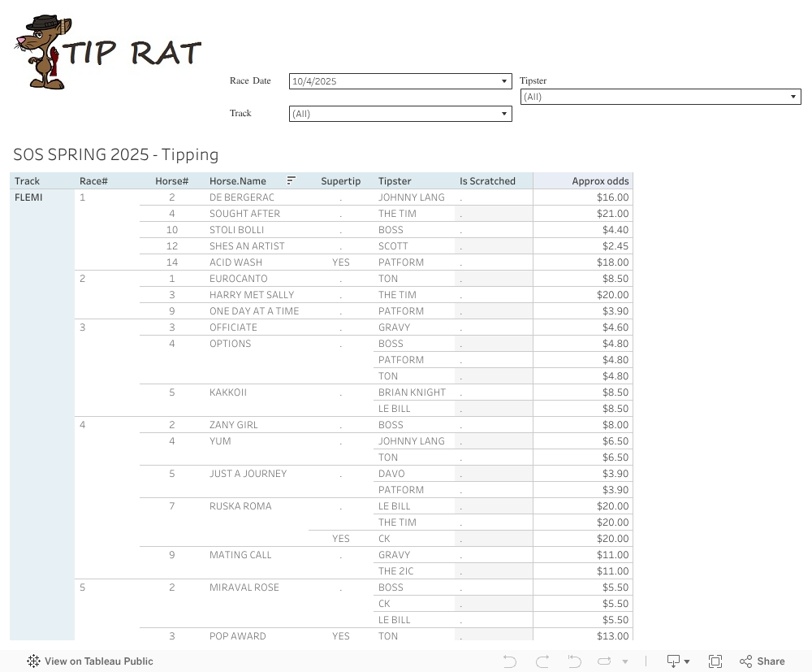Click the Redo icon

(542, 661)
